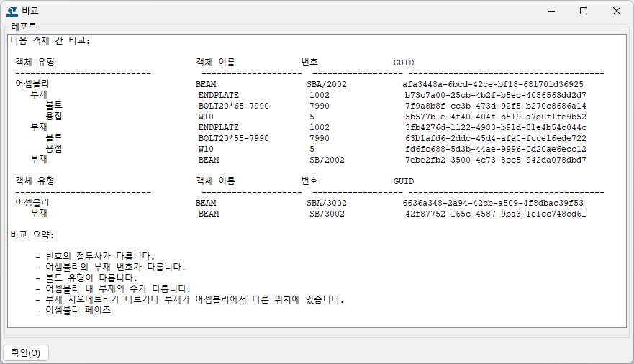Click GUID 3fb4276d-1122-4983-b91d-81e4b54c044c

(x=496, y=127)
